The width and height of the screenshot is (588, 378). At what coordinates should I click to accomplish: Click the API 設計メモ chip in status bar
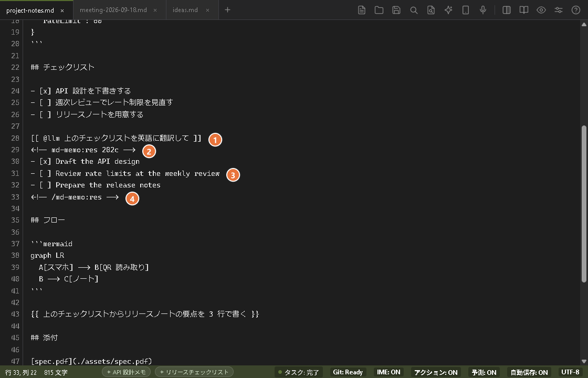[x=127, y=372]
